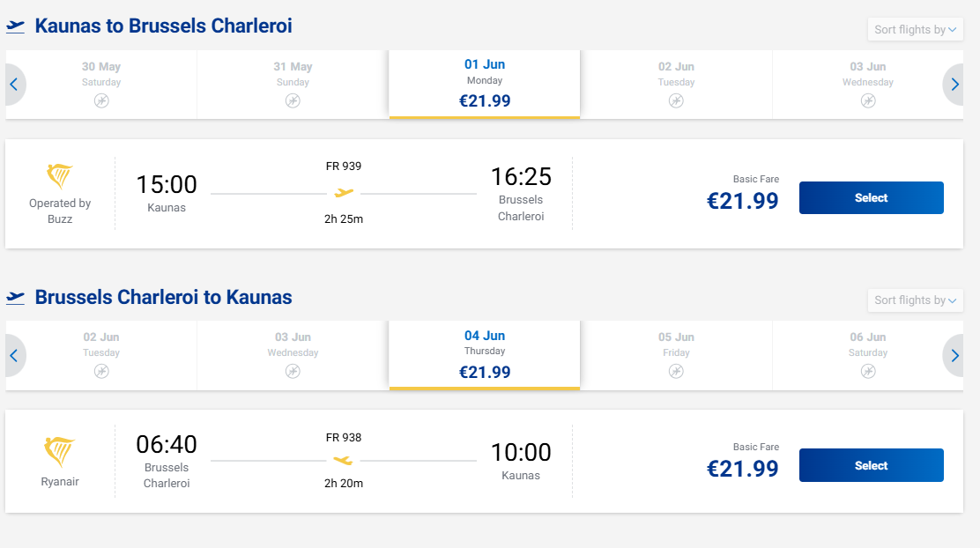This screenshot has height=548, width=980.
Task: Show next outbound dates with the right arrow
Action: tap(954, 85)
